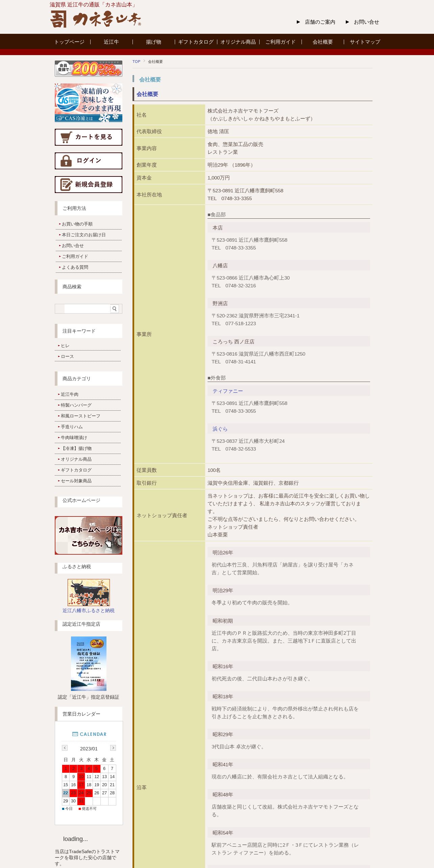434x868 pixels.
Task: Open サイトマップ navigation item
Action: pyautogui.click(x=365, y=42)
